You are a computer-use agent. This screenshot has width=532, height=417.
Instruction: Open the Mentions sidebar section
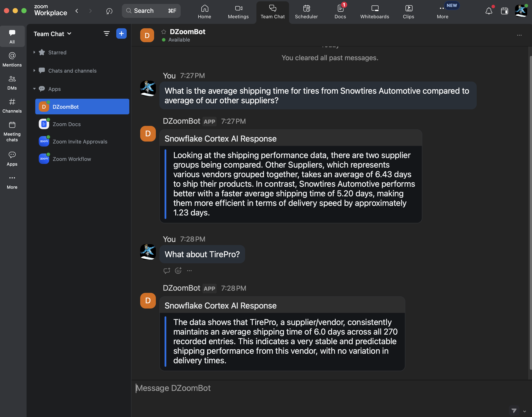click(x=12, y=59)
